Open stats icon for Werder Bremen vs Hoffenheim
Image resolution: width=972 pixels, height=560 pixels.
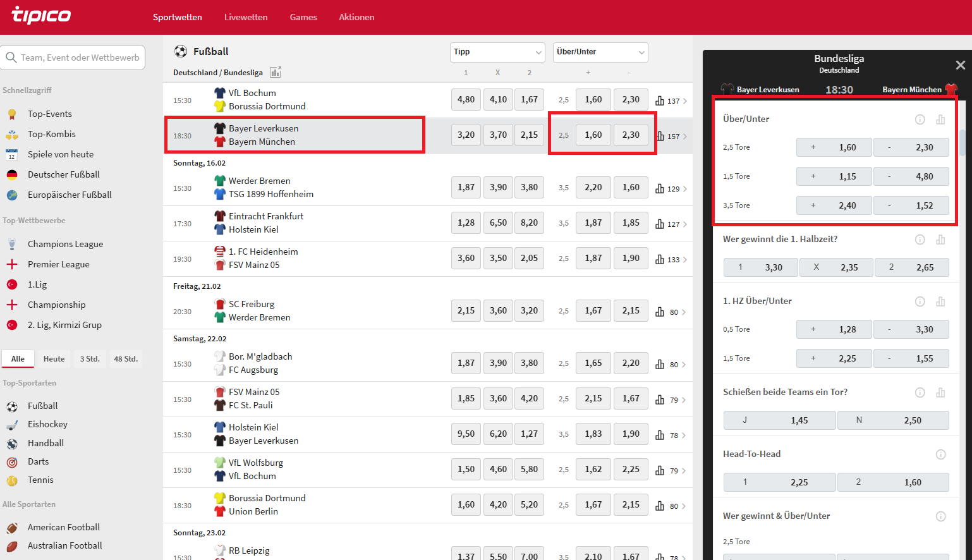click(660, 188)
